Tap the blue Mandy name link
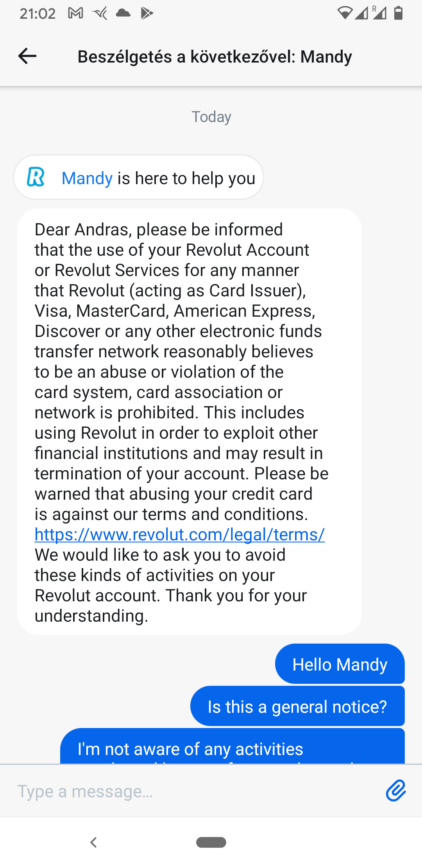 point(87,178)
